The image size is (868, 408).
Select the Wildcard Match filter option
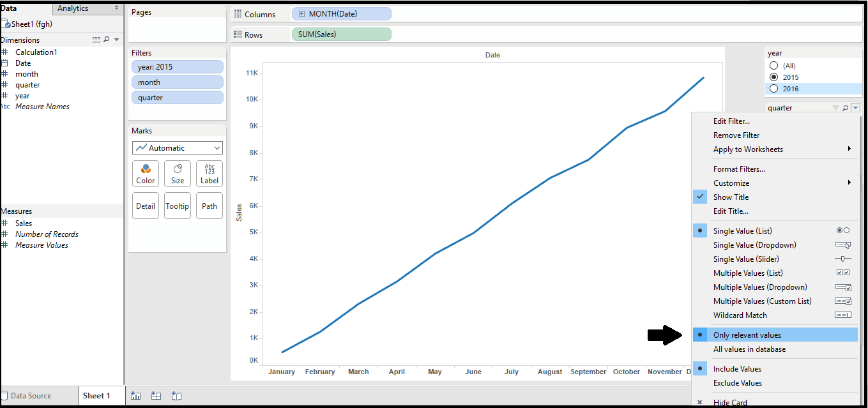[x=740, y=315]
